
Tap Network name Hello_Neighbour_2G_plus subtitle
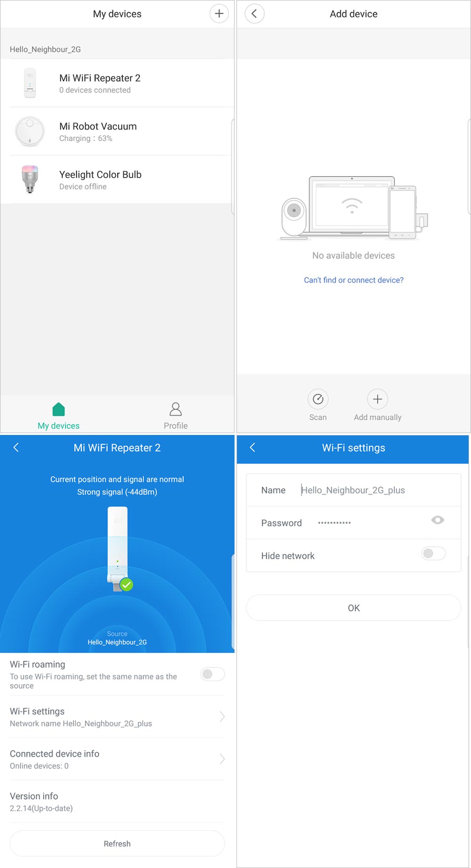click(x=81, y=723)
